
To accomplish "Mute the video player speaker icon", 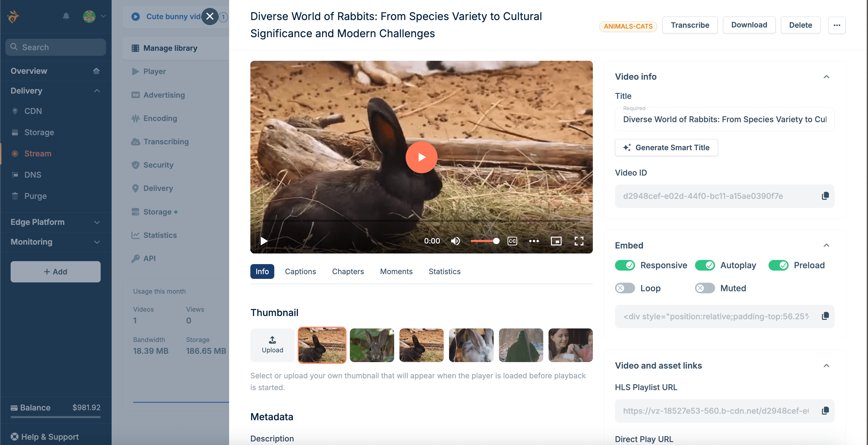I will point(456,241).
